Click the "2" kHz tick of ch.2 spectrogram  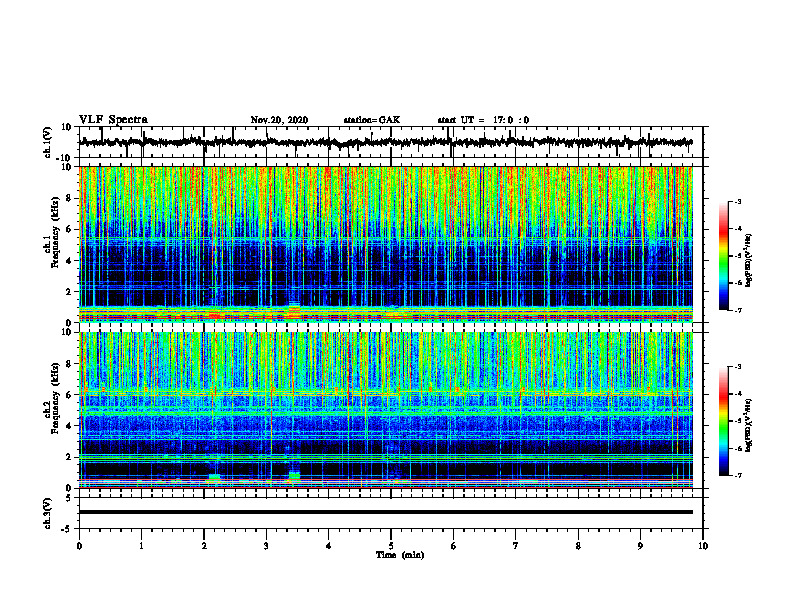click(69, 457)
